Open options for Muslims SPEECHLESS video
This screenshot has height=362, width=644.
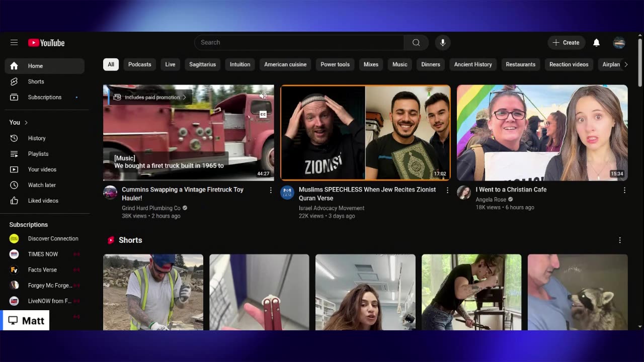[447, 190]
